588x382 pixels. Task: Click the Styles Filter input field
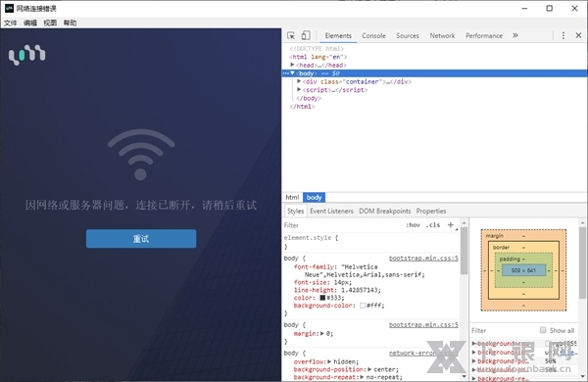tap(343, 225)
